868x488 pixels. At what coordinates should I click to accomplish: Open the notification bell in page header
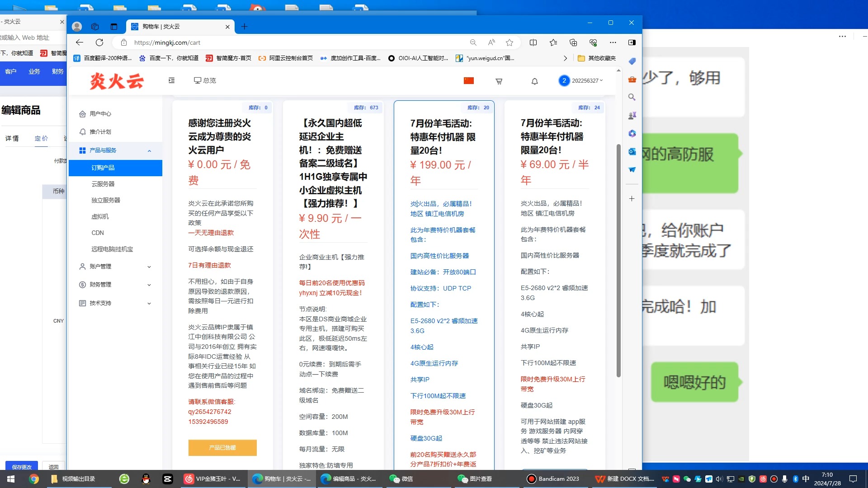coord(535,81)
